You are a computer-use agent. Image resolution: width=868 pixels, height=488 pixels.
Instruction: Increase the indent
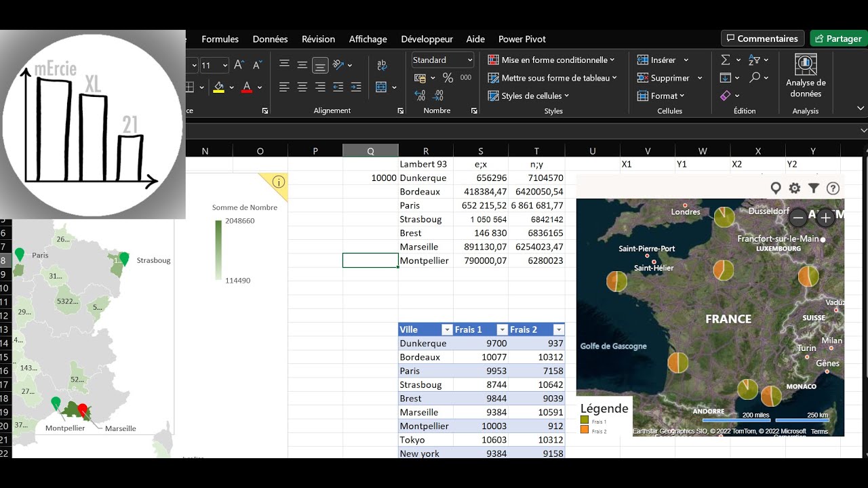(355, 87)
